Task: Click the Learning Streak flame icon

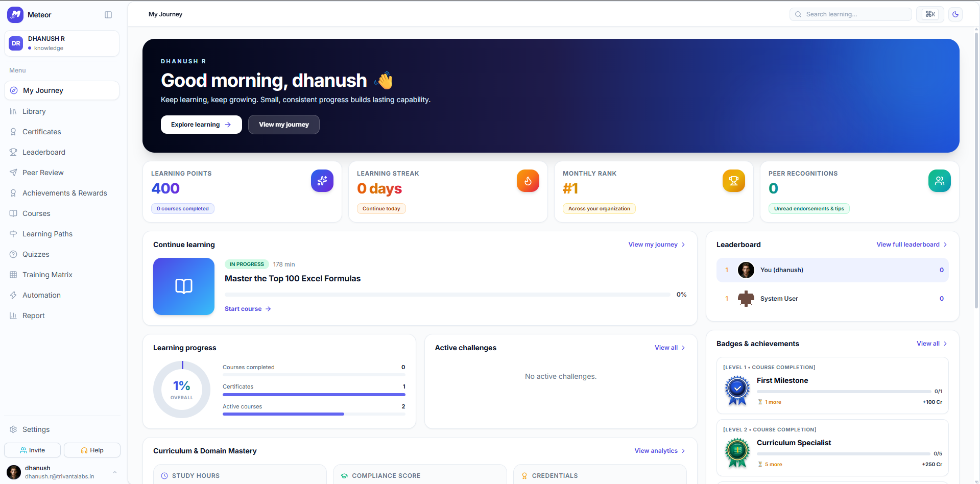Action: point(528,181)
